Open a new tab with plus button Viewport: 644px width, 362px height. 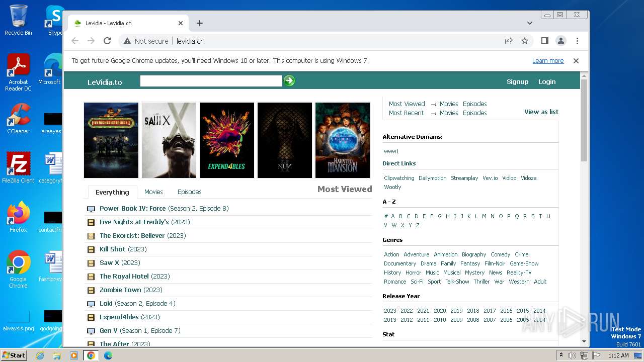pos(200,23)
